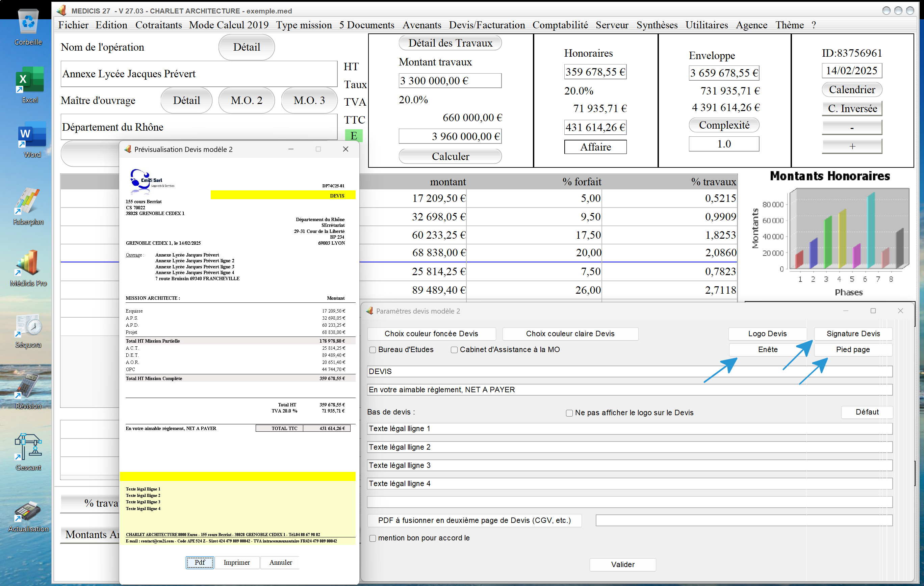The height and width of the screenshot is (586, 924).
Task: Tick the Bureau d'Etudes checkbox
Action: click(372, 350)
